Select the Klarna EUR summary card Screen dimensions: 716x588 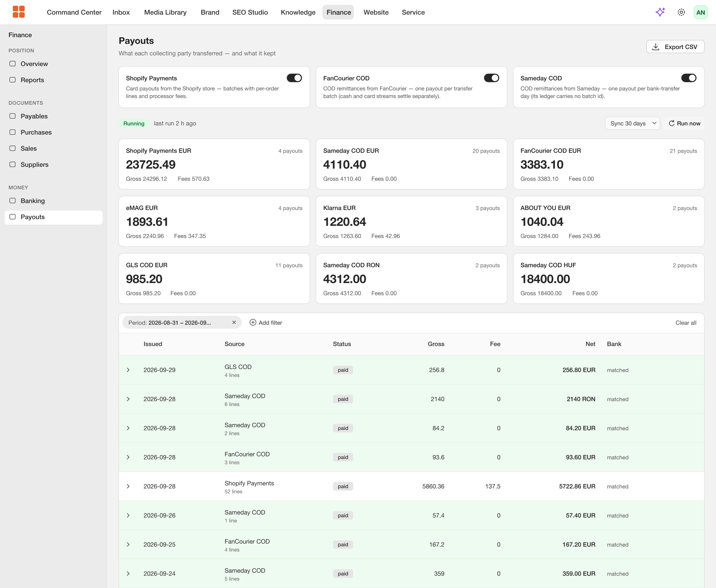411,221
